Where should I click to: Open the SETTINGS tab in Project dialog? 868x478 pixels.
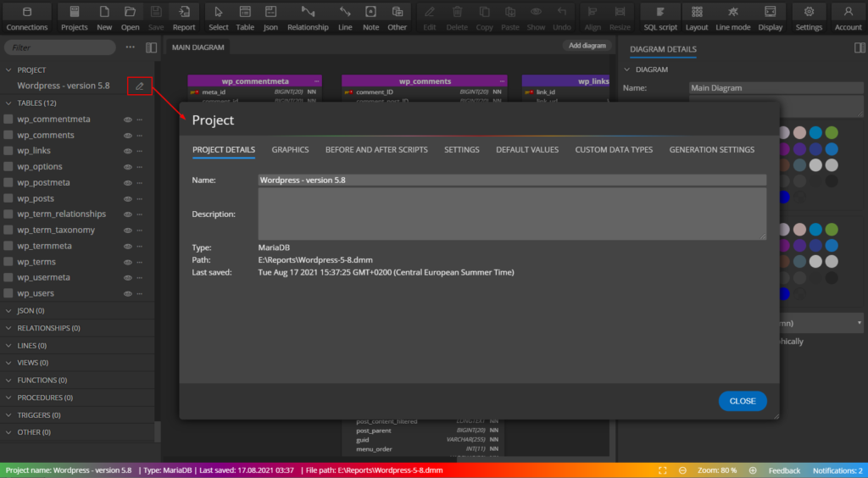click(462, 150)
